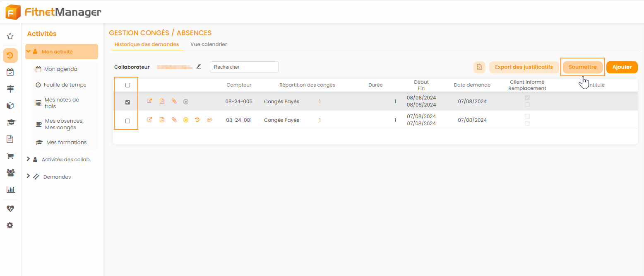Image resolution: width=644 pixels, height=276 pixels.
Task: Open the favorites star in sidebar
Action: coord(10,36)
